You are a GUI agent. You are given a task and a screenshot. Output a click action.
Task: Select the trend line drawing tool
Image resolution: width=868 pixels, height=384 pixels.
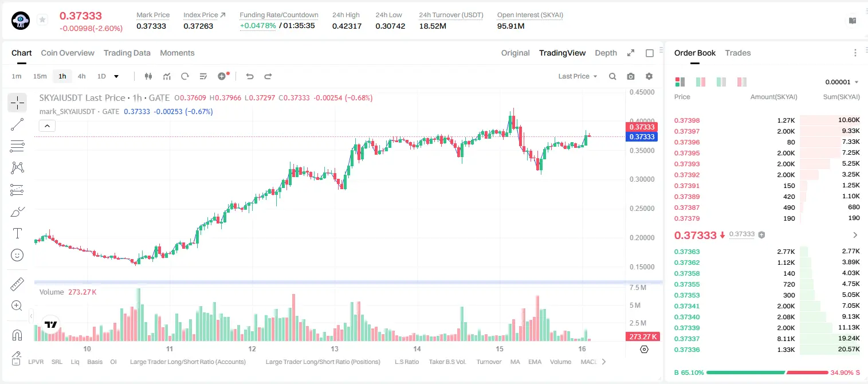pyautogui.click(x=17, y=124)
